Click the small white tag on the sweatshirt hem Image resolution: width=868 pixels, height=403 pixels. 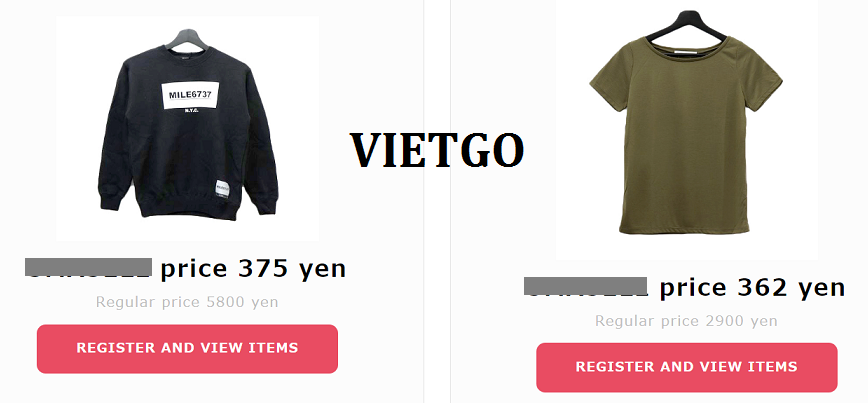click(223, 189)
